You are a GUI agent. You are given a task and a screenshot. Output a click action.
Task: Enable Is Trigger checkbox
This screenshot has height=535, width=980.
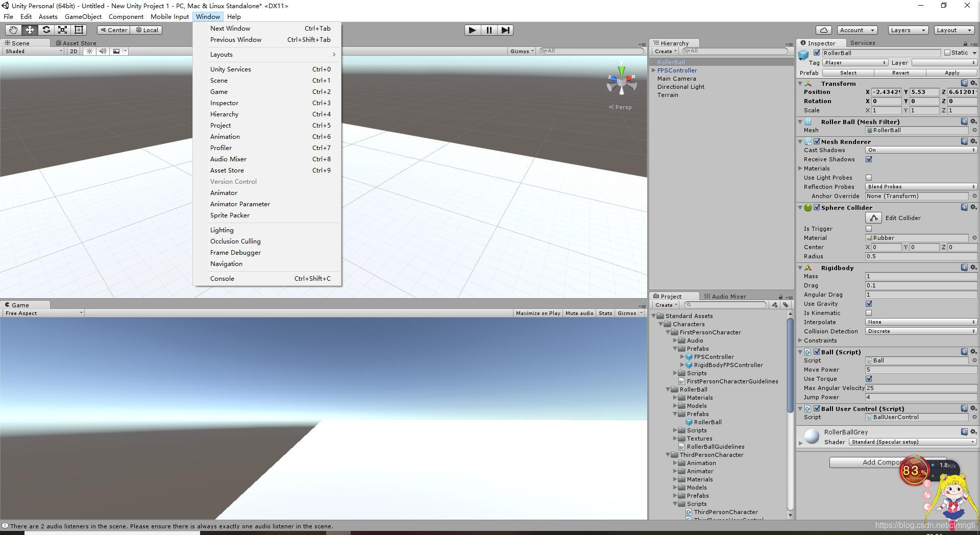point(869,229)
